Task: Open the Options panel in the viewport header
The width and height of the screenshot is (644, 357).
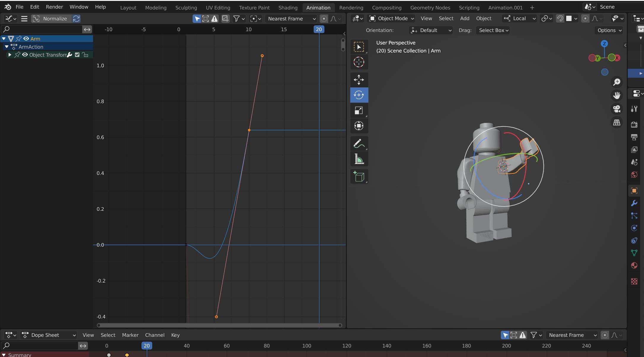Action: (608, 30)
